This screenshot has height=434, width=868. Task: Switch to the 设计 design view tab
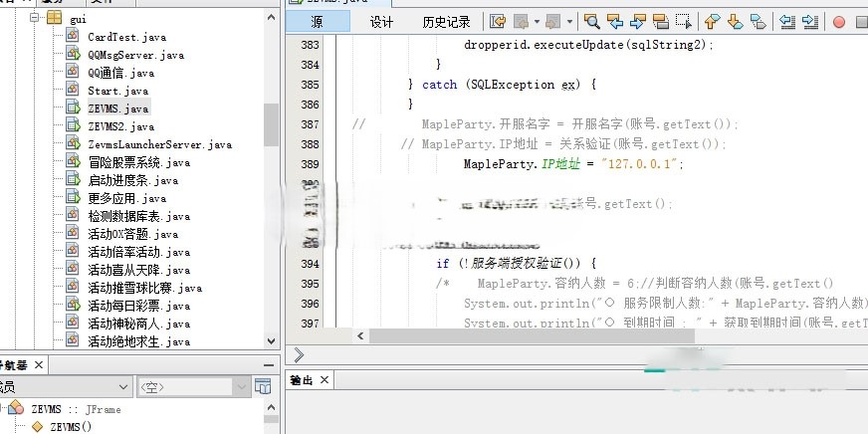pos(381,22)
